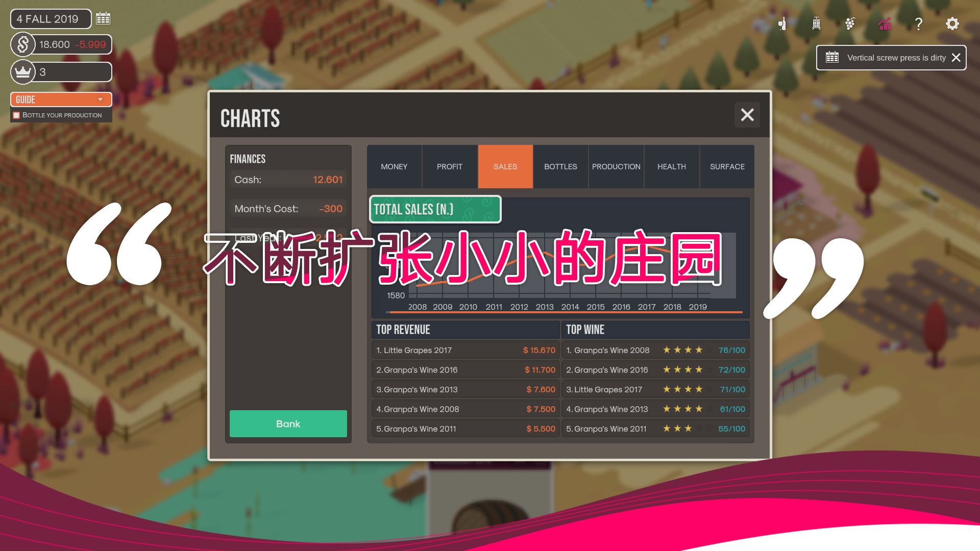Open the help question mark icon

coord(918,23)
